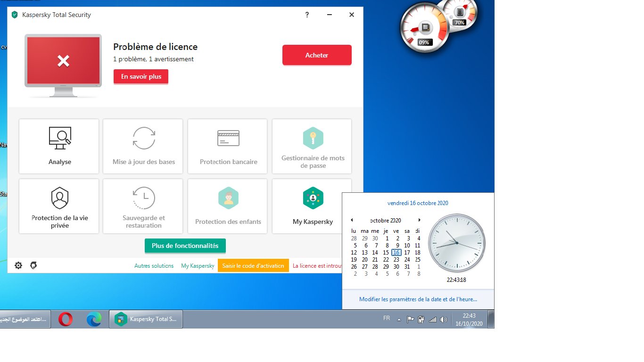
Task: Click the network signal tray icon
Action: (433, 320)
